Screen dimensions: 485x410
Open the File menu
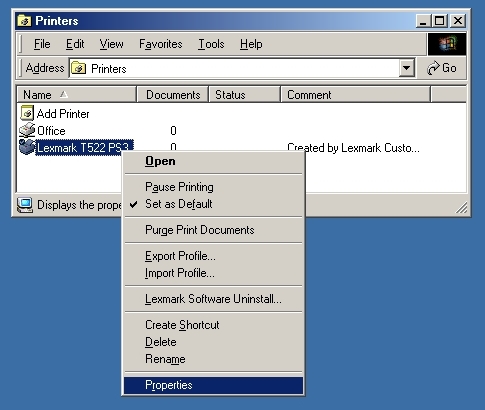tap(42, 44)
